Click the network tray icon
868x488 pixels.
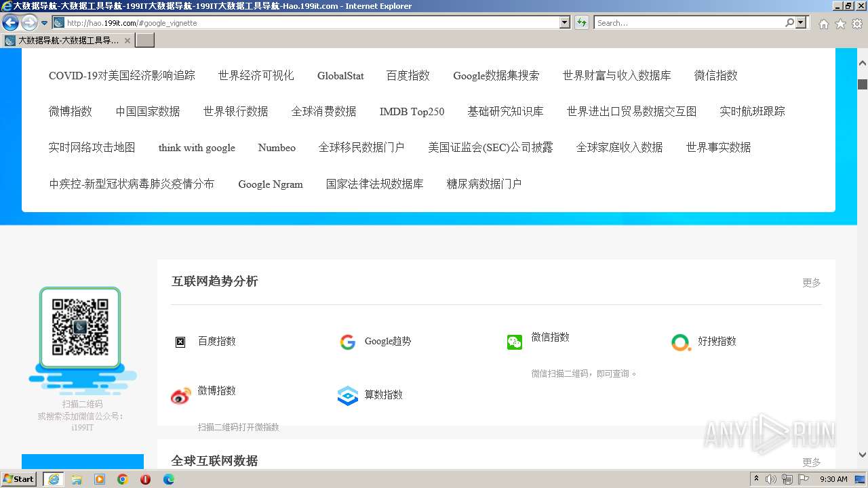[787, 479]
